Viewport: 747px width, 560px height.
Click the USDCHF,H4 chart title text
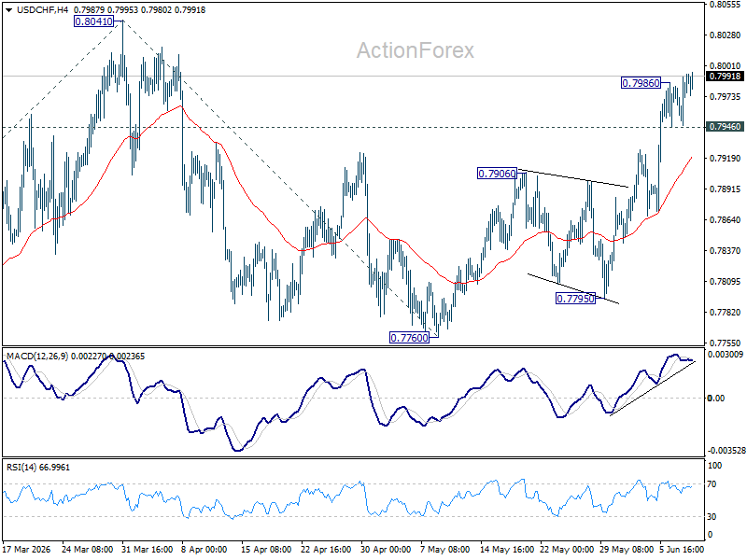pos(42,10)
